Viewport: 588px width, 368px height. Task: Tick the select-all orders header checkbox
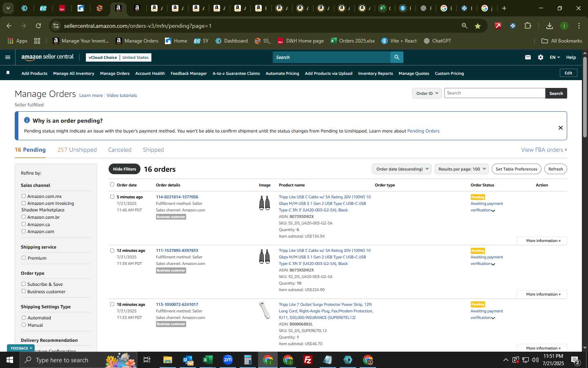pos(112,184)
